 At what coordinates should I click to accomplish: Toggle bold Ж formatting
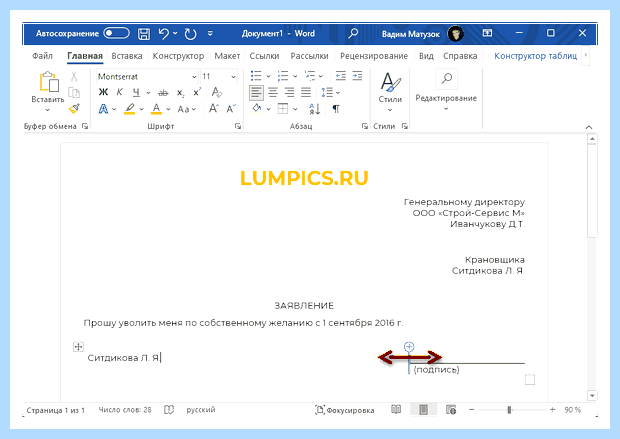(103, 92)
